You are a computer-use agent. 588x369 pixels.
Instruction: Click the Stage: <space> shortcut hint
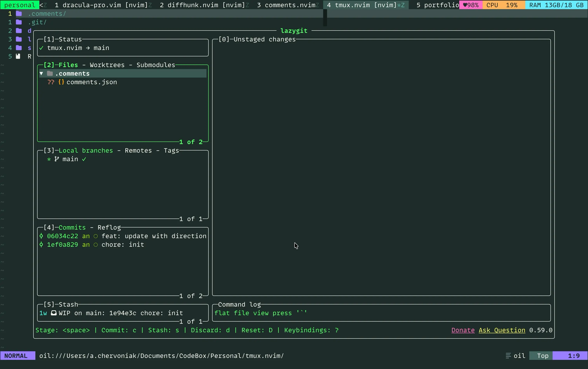click(x=63, y=330)
